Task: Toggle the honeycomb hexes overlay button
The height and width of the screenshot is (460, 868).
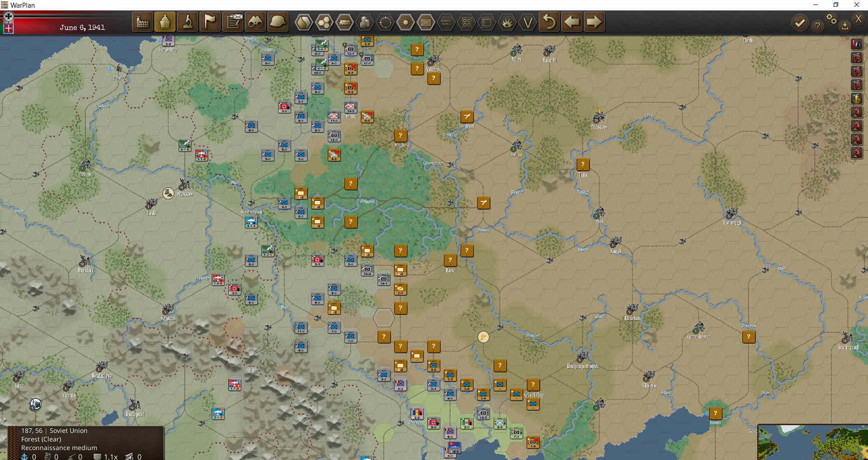Action: [x=324, y=22]
